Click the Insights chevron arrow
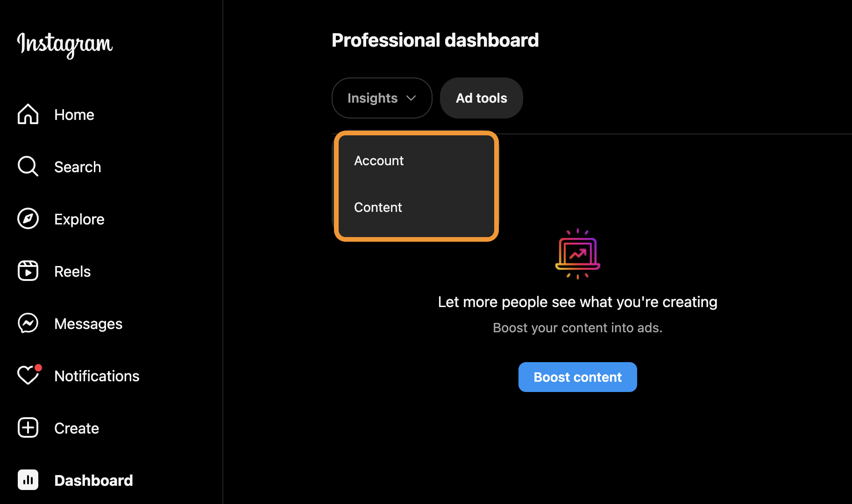852x504 pixels. click(x=411, y=98)
